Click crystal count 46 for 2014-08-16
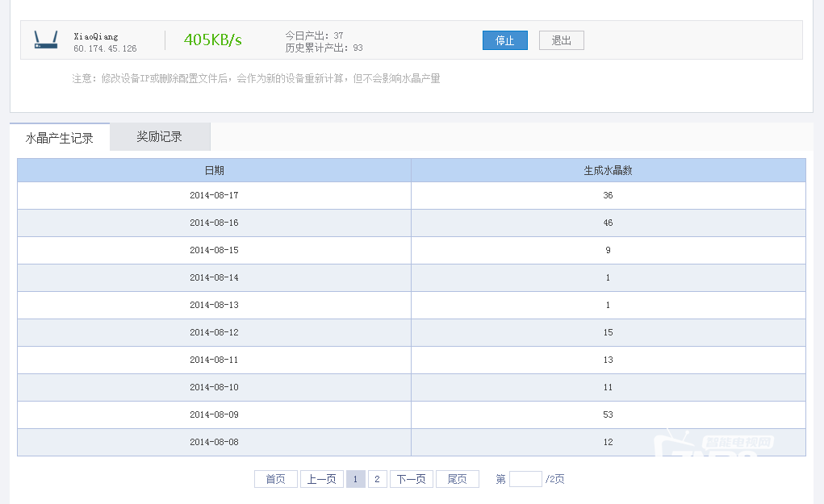This screenshot has width=824, height=504. tap(608, 223)
